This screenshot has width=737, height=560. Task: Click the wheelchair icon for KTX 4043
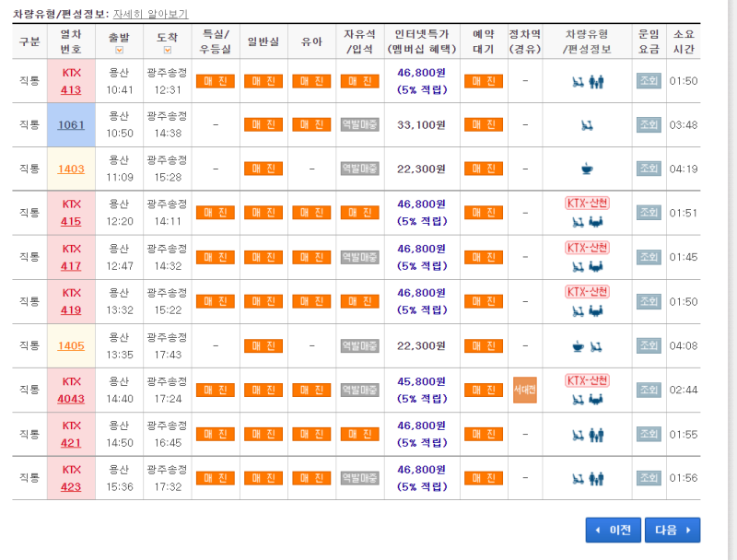579,400
